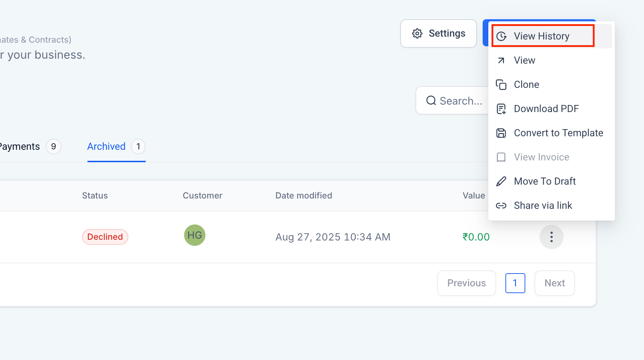Screen dimensions: 644x360
Task: Click the pencil icon for Move To Draft
Action: click(501, 181)
